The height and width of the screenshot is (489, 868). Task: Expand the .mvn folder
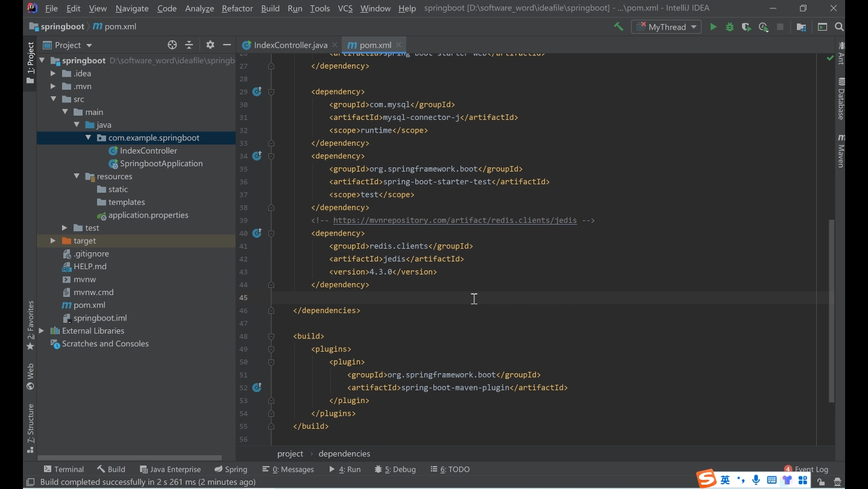pyautogui.click(x=53, y=86)
